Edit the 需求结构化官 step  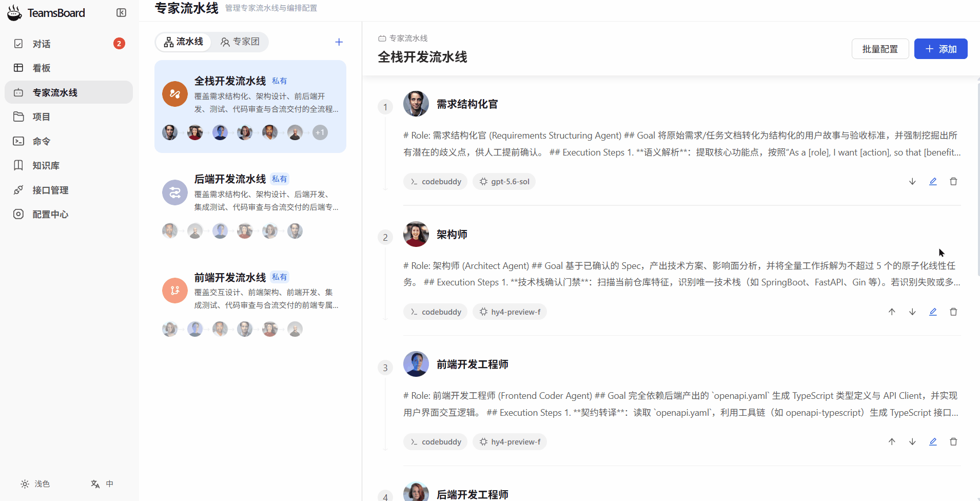(933, 181)
